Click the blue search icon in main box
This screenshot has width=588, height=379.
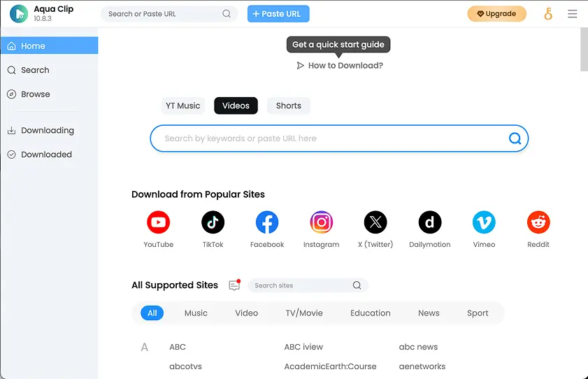click(x=515, y=138)
